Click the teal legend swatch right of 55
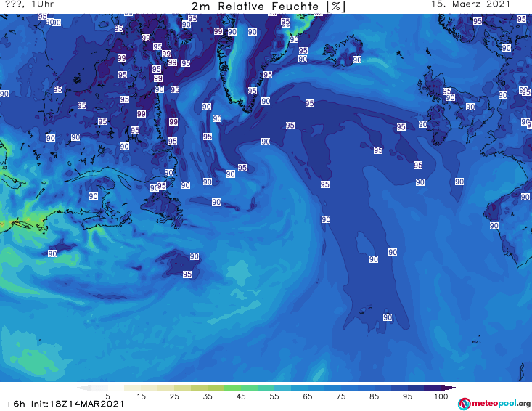Image resolution: width=532 pixels, height=411 pixels. tap(282, 388)
